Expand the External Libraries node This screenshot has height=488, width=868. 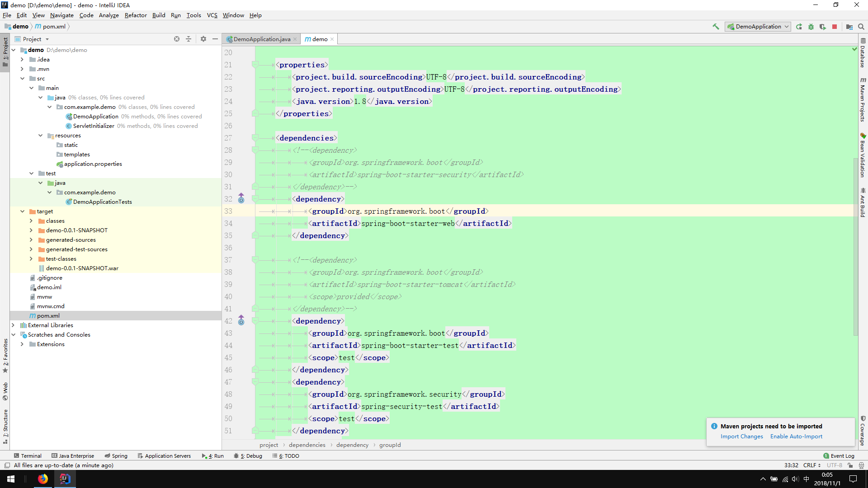click(13, 325)
